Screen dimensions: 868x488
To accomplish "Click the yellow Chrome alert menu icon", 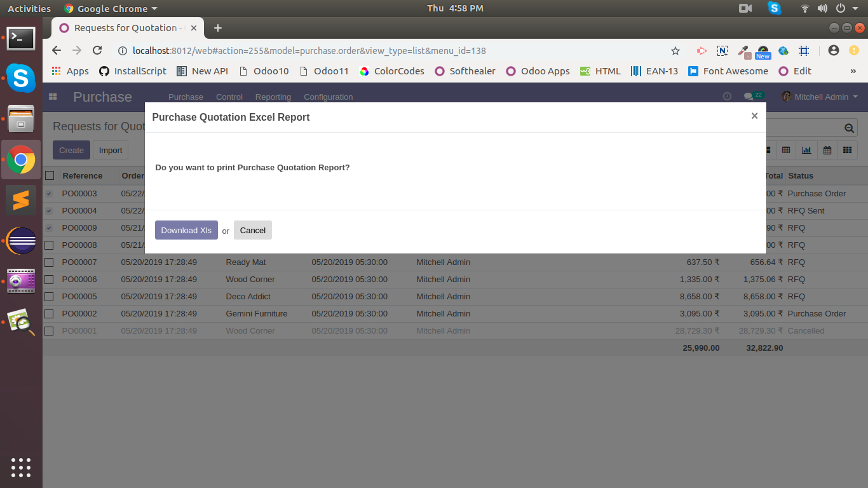I will click(x=853, y=50).
